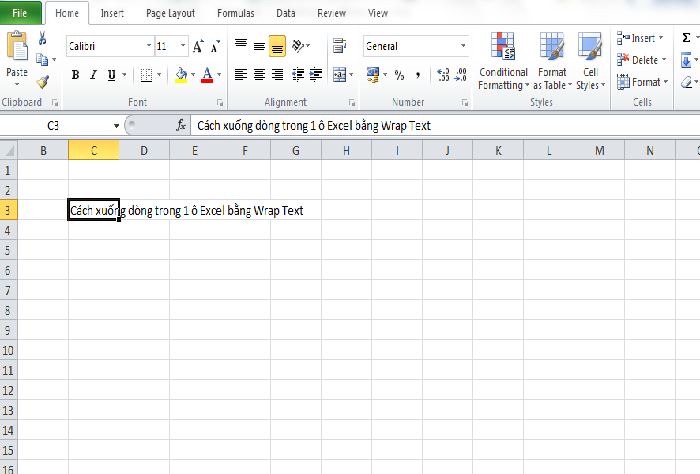
Task: Set Top Align for cell
Action: tap(241, 45)
